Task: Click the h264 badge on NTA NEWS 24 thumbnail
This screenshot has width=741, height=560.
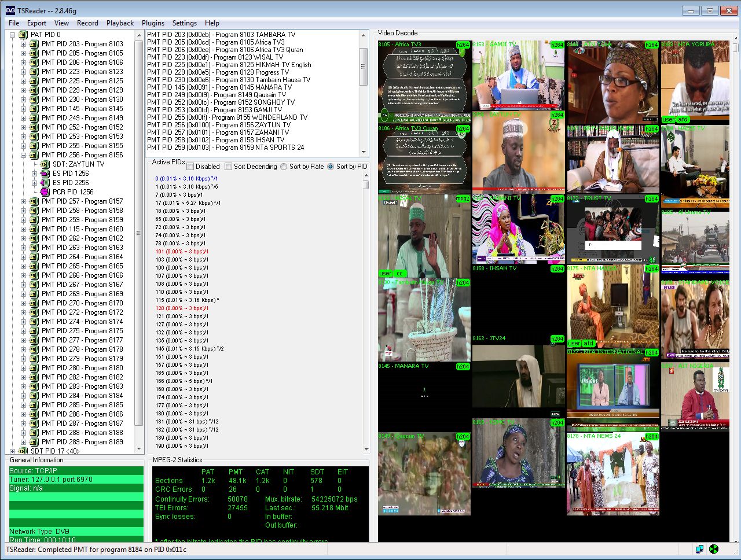Action: [x=651, y=436]
